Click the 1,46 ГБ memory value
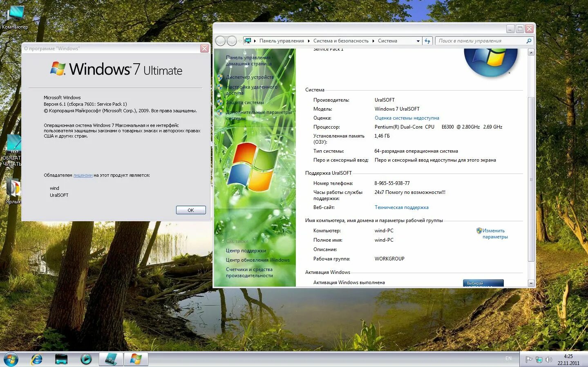This screenshot has width=588, height=367. (x=382, y=136)
